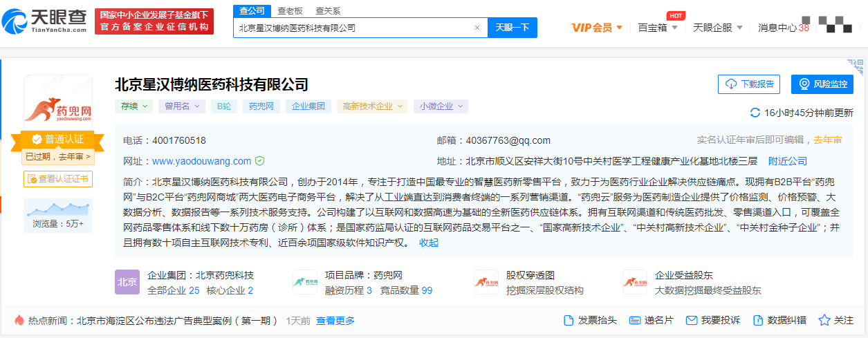
Task: Refresh via the update icon beside 16小时45分钟前更新
Action: point(755,113)
